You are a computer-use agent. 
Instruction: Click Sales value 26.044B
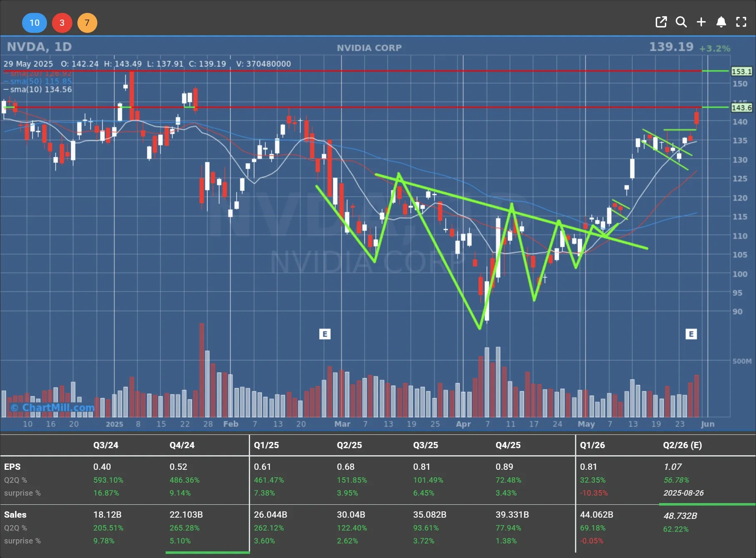(270, 515)
